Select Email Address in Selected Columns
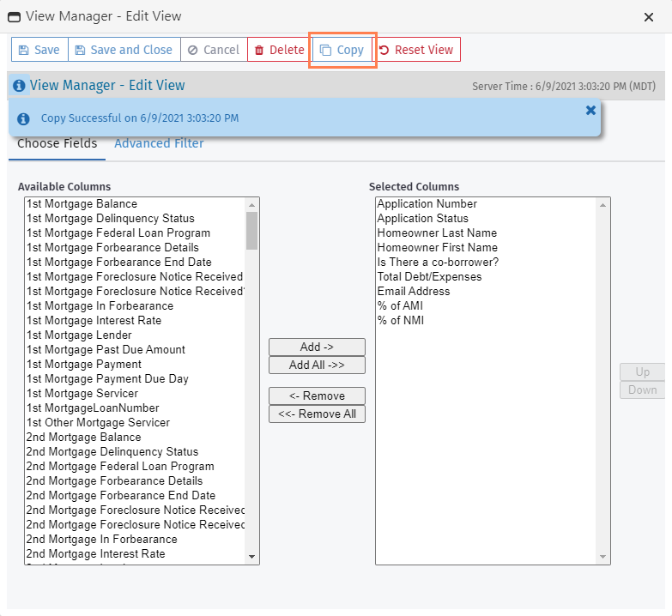Image resolution: width=672 pixels, height=616 pixels. coord(413,291)
